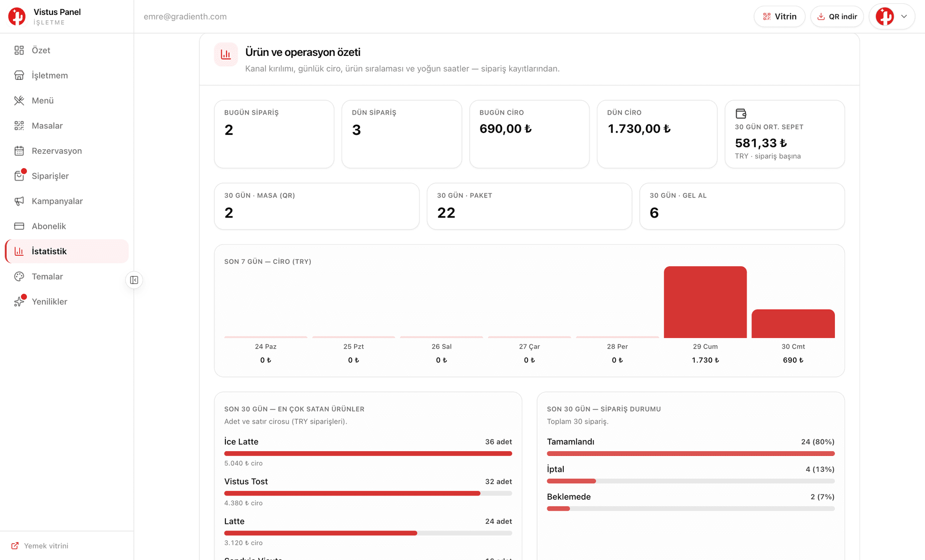Click the profile avatar in the top bar

[x=885, y=16]
